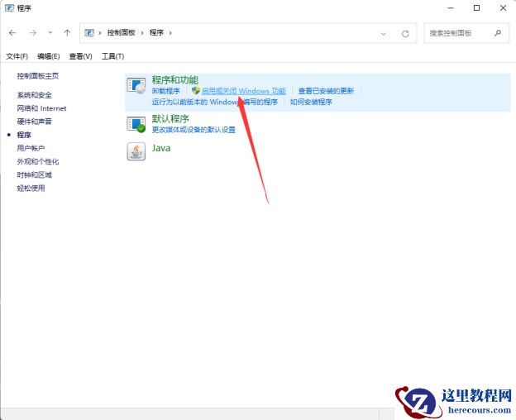Open 用户帐户 category
516x420 pixels.
(x=31, y=148)
